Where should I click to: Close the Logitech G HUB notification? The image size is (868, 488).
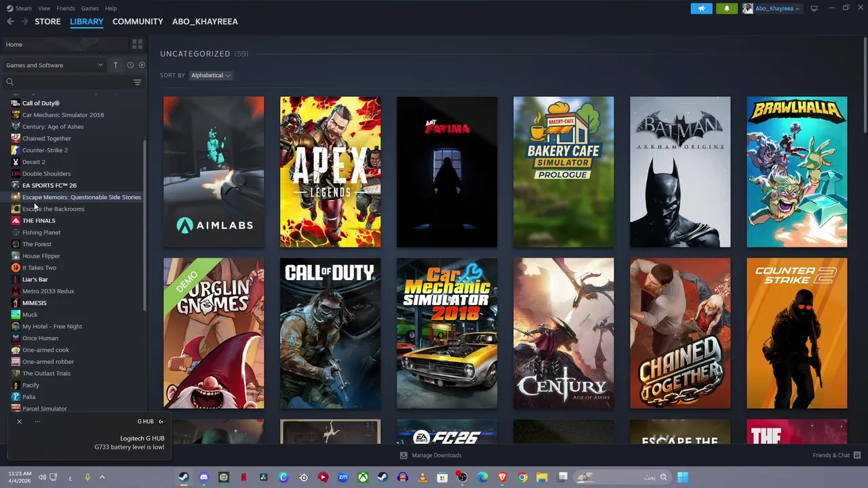[x=19, y=422]
